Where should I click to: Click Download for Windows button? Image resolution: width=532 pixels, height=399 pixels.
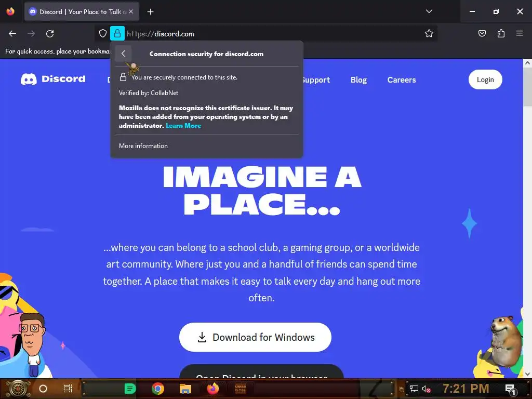[255, 337]
